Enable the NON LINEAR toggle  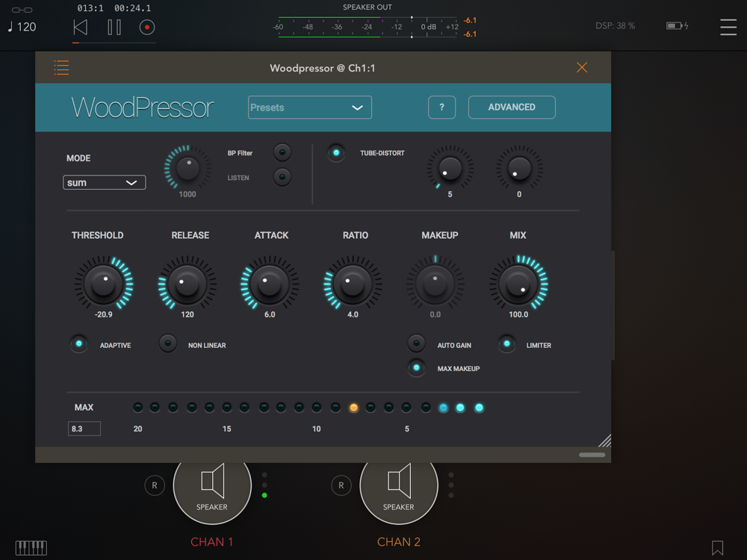pos(167,343)
